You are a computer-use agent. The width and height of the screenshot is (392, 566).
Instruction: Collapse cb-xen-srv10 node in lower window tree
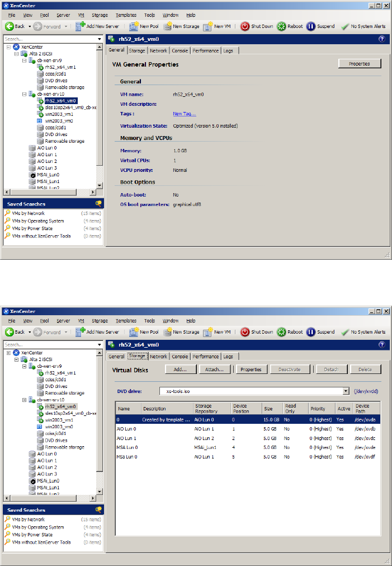pyautogui.click(x=25, y=400)
